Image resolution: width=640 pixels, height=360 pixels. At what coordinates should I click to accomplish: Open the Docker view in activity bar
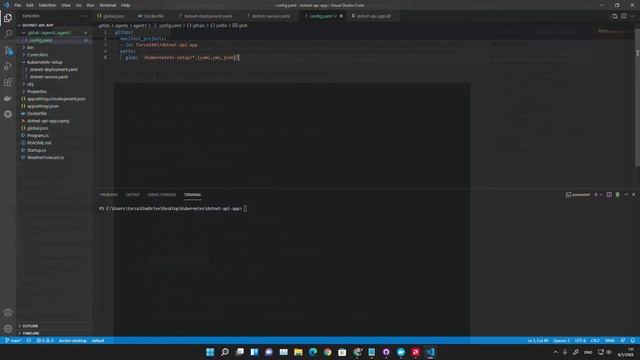pyautogui.click(x=8, y=98)
